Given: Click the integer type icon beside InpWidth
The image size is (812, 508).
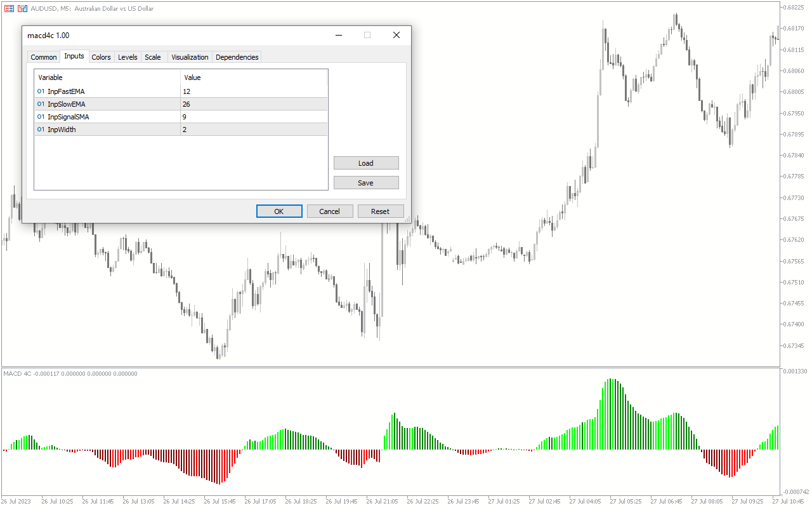Looking at the screenshot, I should tap(41, 130).
